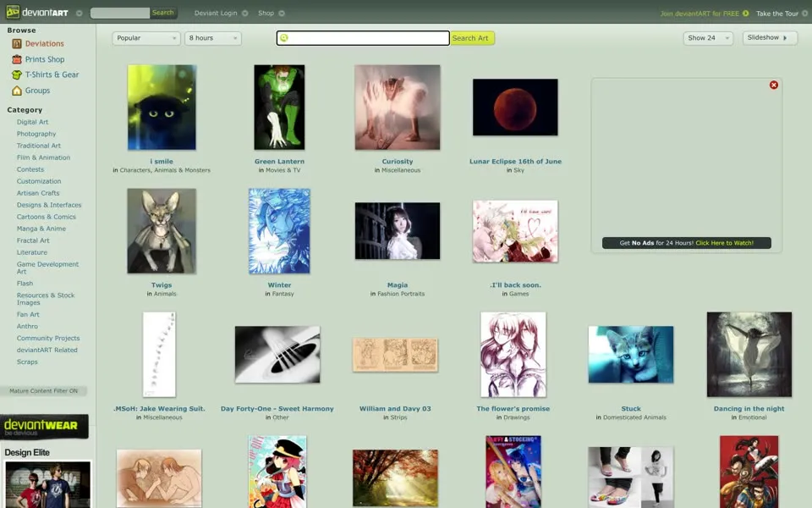This screenshot has width=812, height=508.
Task: Focus the top header search field
Action: [x=120, y=13]
